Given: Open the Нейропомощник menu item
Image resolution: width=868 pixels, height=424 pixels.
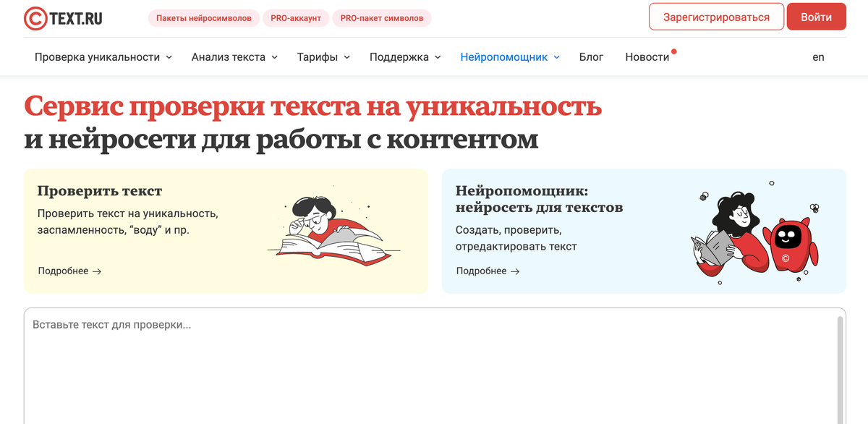Looking at the screenshot, I should click(510, 57).
